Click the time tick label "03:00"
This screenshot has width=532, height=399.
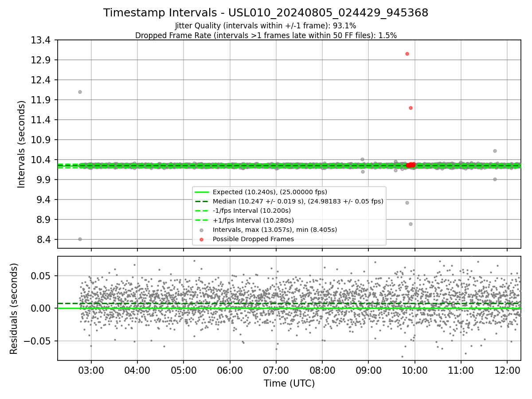coord(91,370)
